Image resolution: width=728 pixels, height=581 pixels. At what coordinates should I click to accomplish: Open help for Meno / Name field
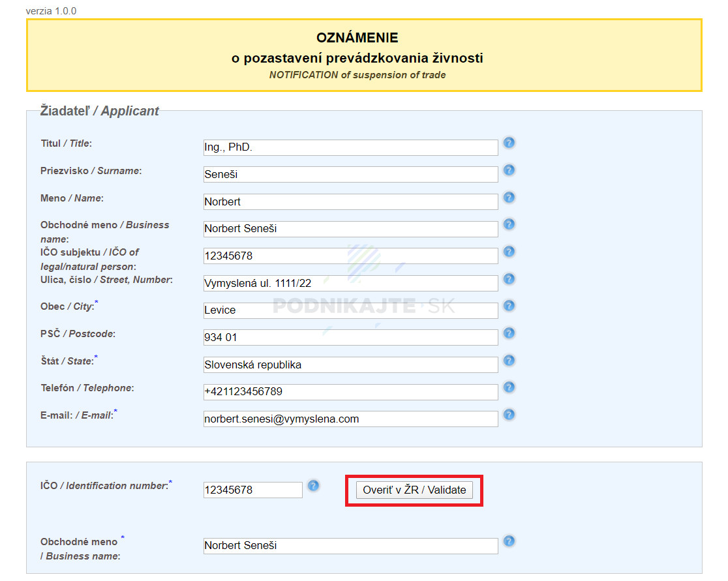click(509, 198)
